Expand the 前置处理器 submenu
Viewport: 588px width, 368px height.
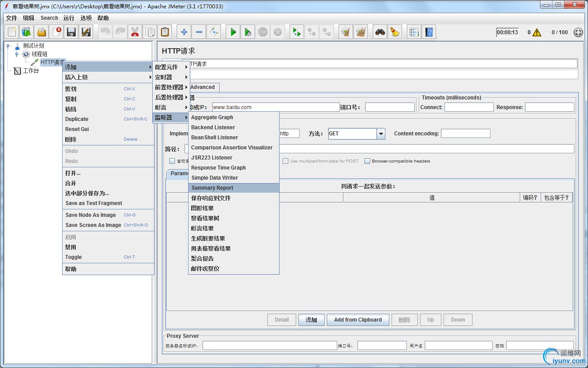click(171, 87)
